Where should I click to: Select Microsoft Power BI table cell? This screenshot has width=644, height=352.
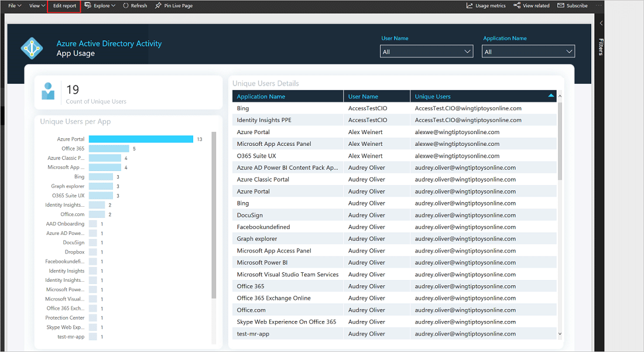click(x=262, y=262)
